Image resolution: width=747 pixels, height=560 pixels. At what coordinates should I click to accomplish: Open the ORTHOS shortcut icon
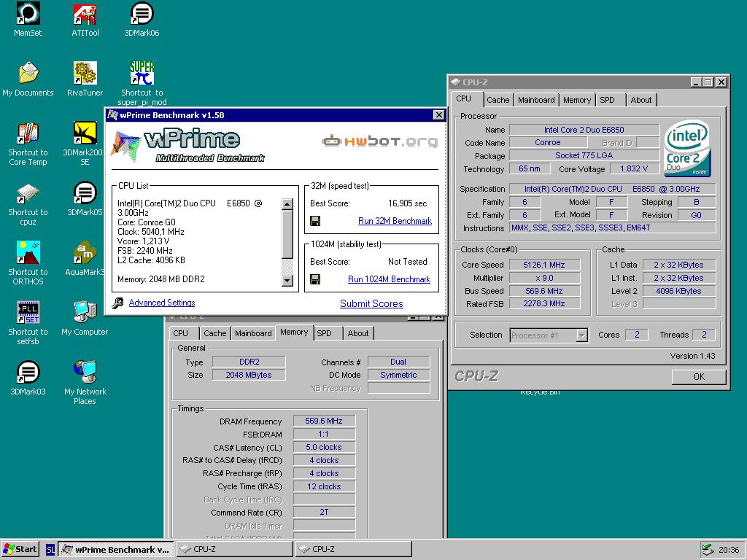pyautogui.click(x=28, y=252)
